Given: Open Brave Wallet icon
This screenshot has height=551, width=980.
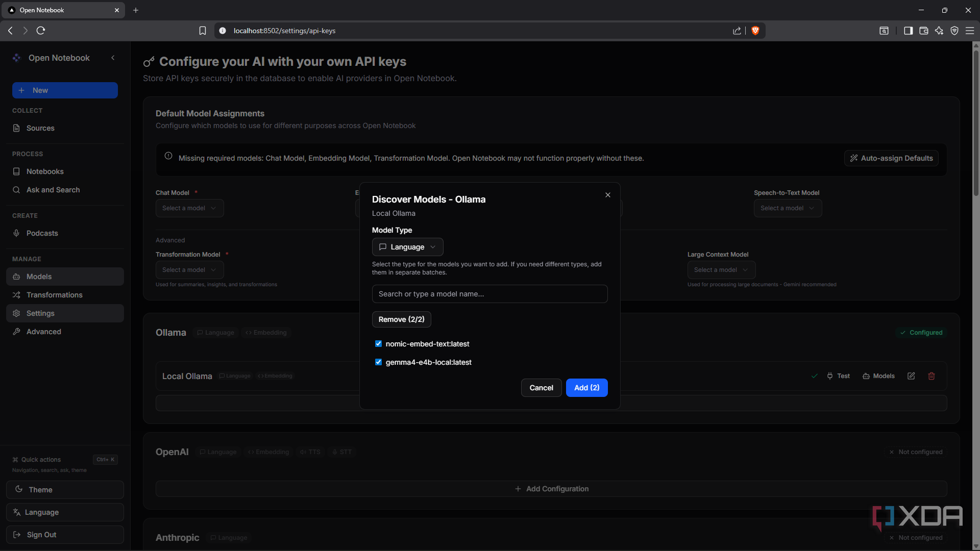Looking at the screenshot, I should click(923, 31).
